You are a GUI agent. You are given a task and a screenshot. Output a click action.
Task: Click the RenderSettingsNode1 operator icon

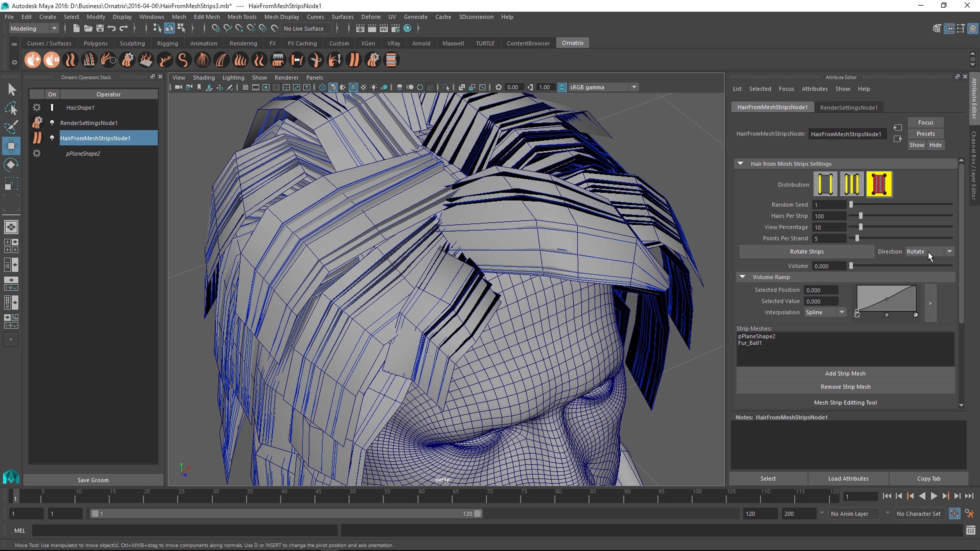coord(37,122)
